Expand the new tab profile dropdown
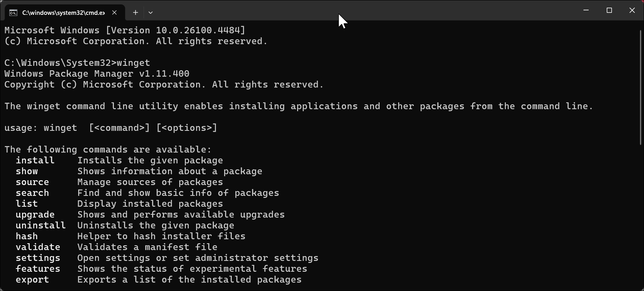The width and height of the screenshot is (644, 291). coord(150,12)
